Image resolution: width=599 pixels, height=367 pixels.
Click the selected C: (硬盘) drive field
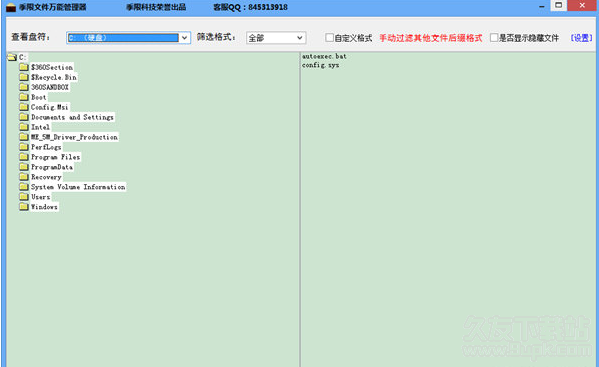tap(123, 38)
